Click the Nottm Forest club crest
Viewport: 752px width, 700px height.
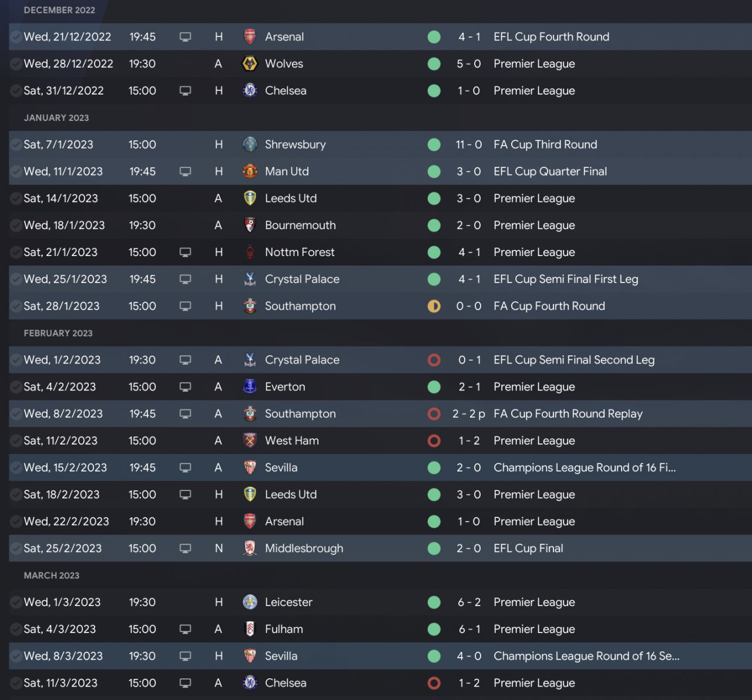click(250, 253)
